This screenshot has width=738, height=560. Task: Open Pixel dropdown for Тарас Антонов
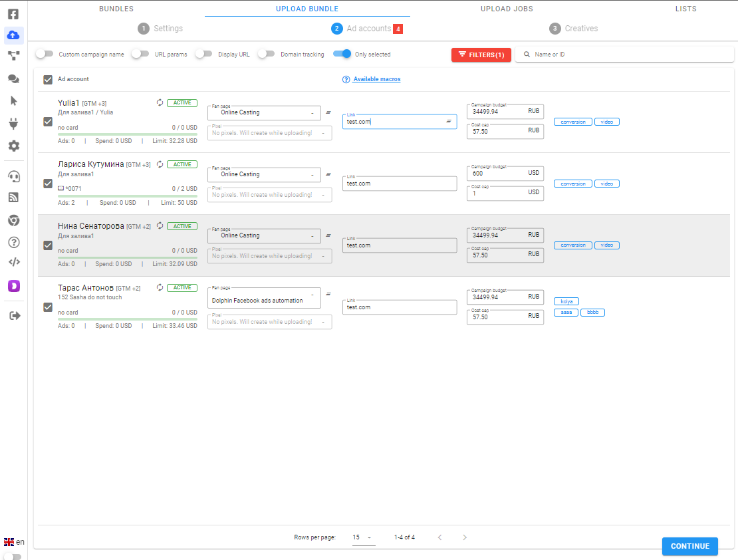point(270,322)
